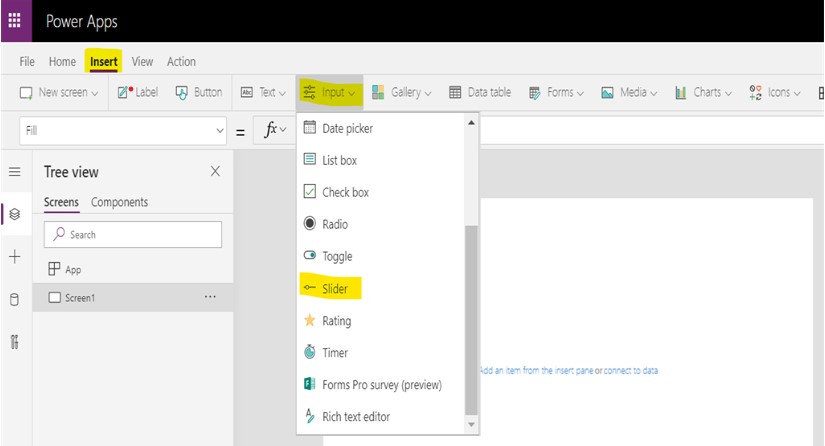
Task: Collapse the Input dropdown menu
Action: click(x=329, y=93)
